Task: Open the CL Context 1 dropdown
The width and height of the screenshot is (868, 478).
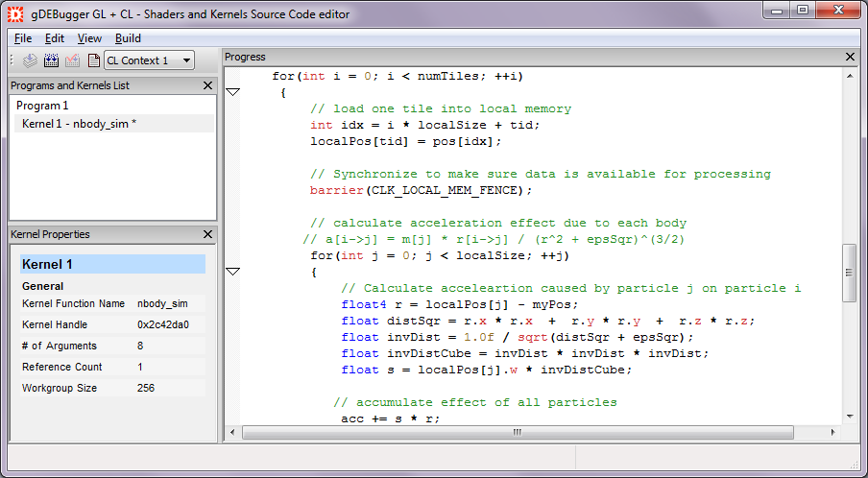Action: pos(149,60)
